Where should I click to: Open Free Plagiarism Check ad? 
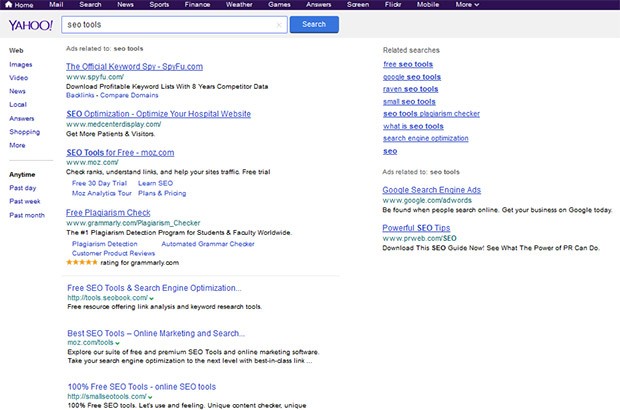pyautogui.click(x=108, y=213)
